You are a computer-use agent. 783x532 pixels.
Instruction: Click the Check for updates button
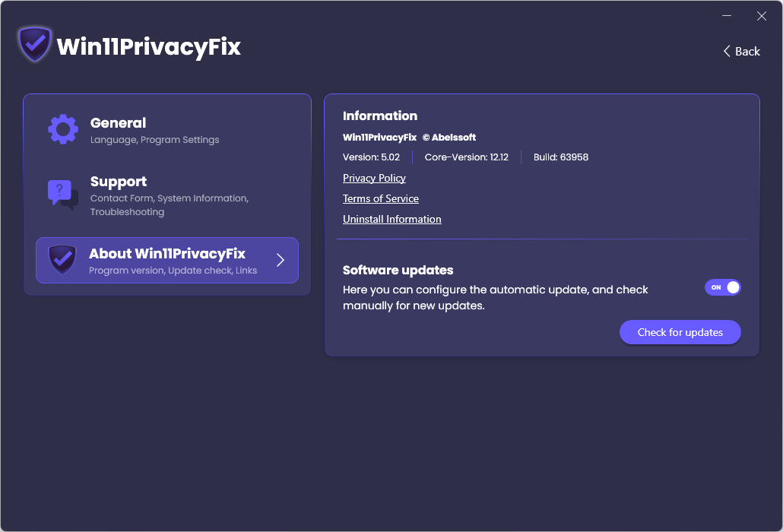pos(680,332)
